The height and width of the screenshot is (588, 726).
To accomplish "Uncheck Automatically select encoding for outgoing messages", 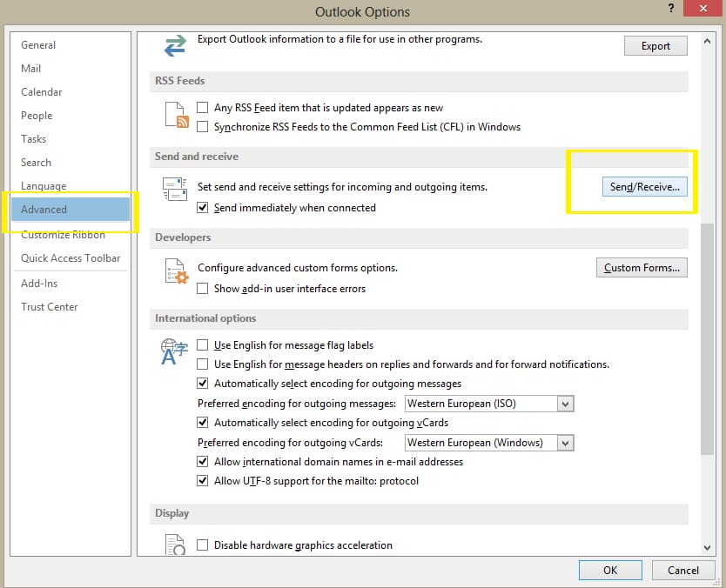I will (202, 384).
